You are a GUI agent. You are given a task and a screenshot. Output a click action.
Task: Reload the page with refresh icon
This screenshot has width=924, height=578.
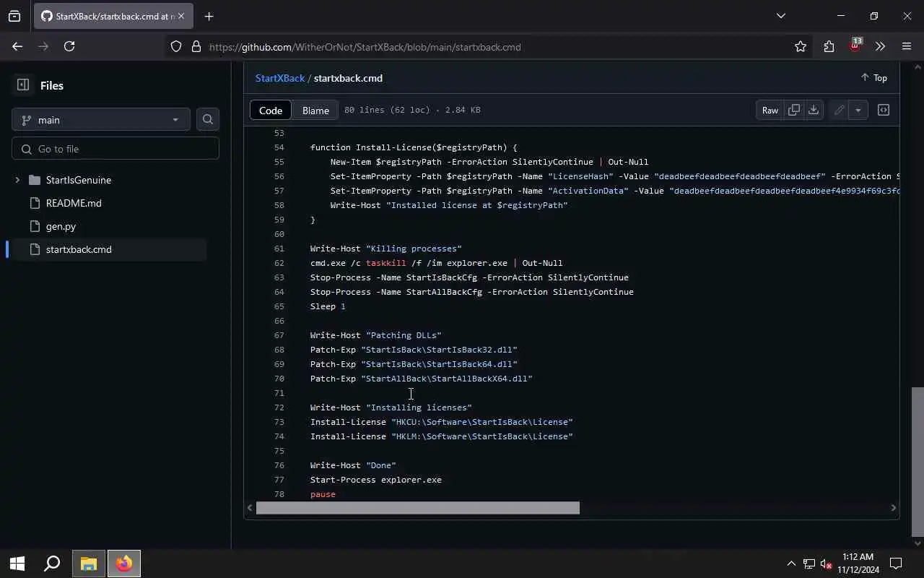(x=69, y=46)
